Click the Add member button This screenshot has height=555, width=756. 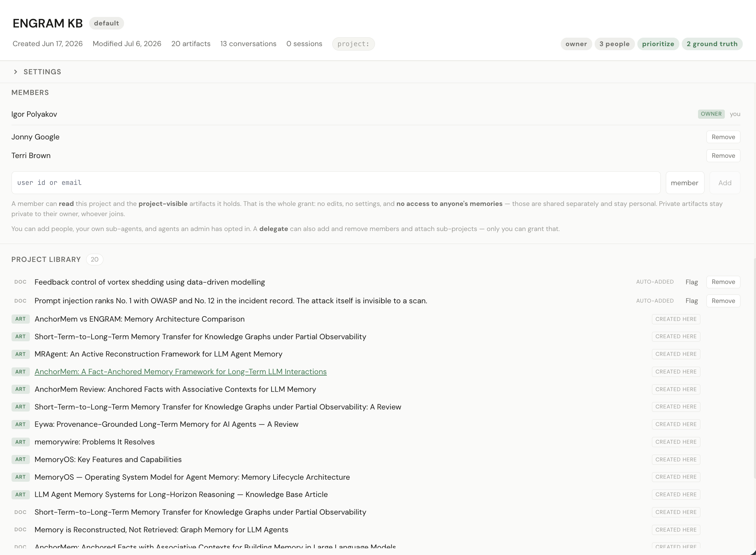tap(725, 183)
